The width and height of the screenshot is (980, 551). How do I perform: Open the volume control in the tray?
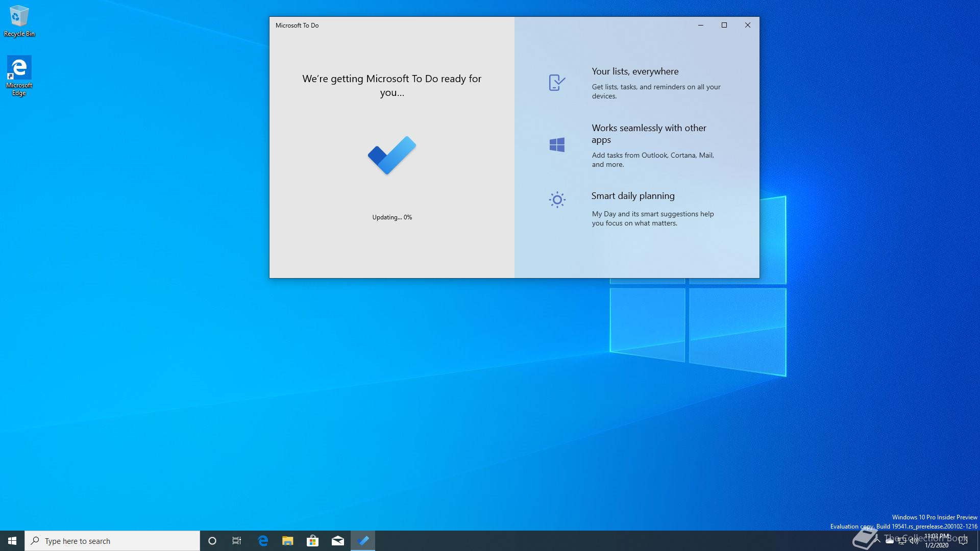click(x=914, y=541)
